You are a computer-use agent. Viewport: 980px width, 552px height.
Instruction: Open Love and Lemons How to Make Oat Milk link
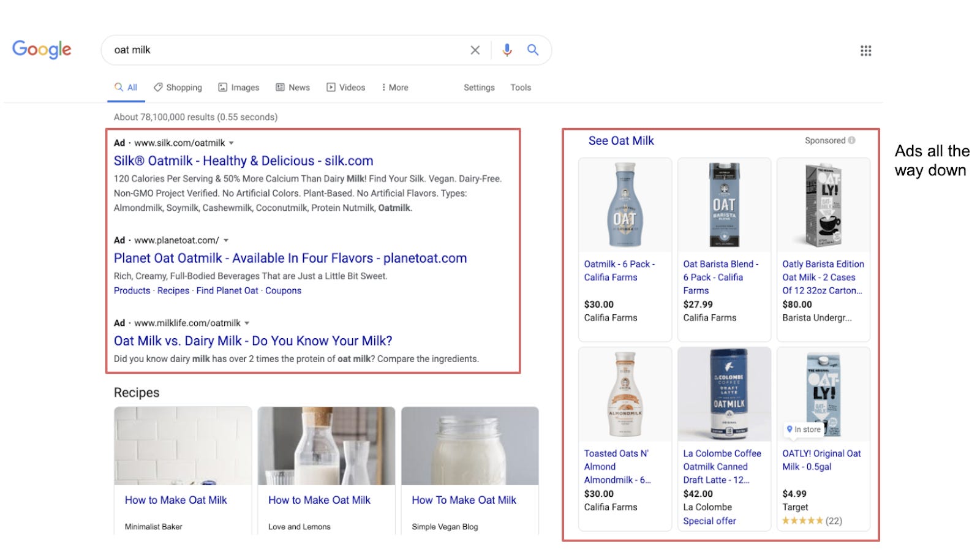319,501
